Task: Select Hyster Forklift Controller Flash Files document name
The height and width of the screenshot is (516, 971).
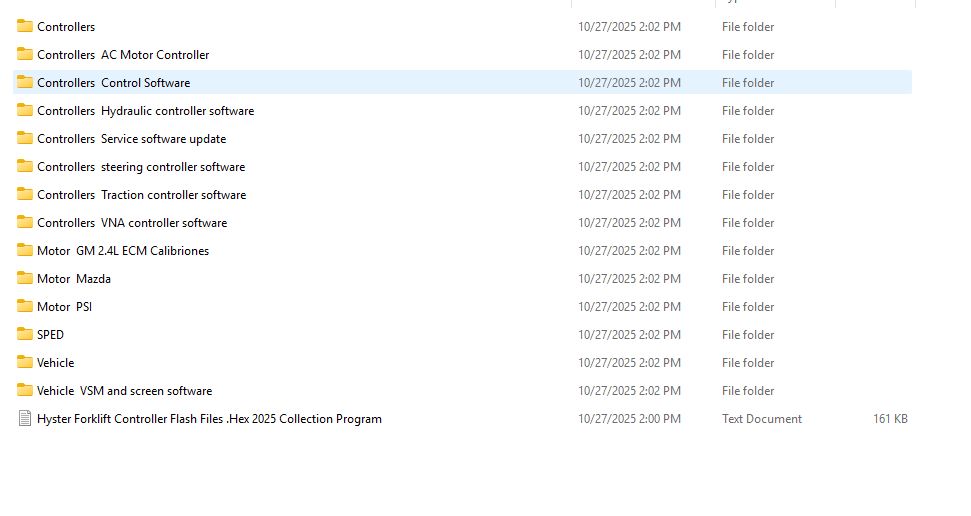Action: click(x=209, y=419)
